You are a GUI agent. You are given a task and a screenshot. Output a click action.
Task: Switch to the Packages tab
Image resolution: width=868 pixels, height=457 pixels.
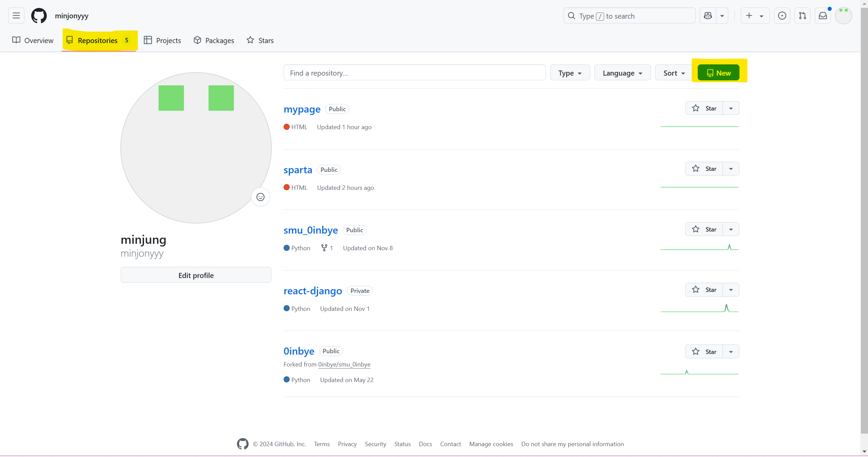tap(214, 40)
